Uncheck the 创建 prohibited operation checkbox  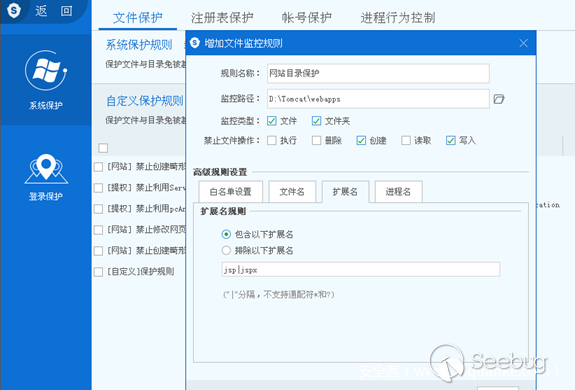(361, 140)
